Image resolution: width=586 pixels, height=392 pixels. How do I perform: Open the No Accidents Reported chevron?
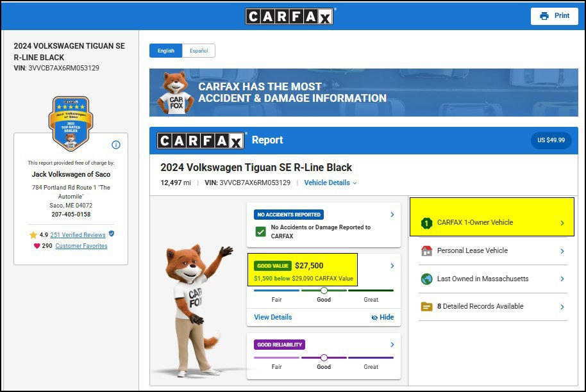(x=392, y=215)
